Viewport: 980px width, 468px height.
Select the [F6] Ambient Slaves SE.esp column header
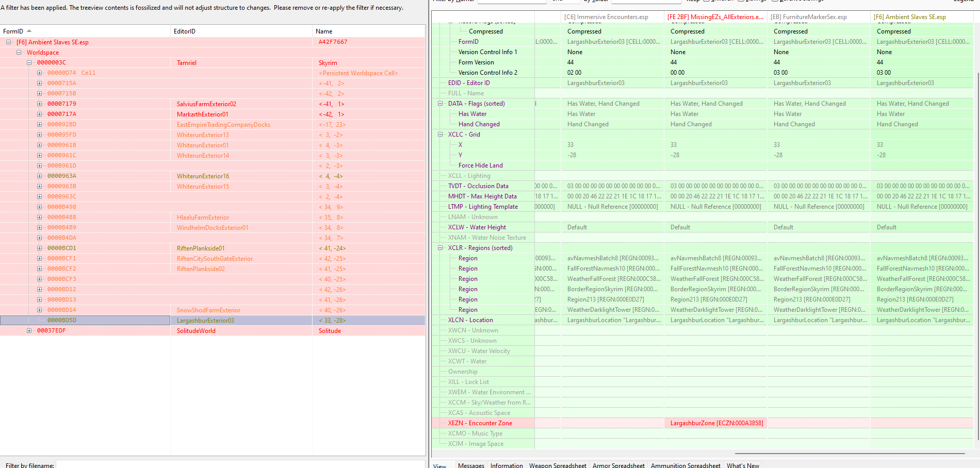922,17
